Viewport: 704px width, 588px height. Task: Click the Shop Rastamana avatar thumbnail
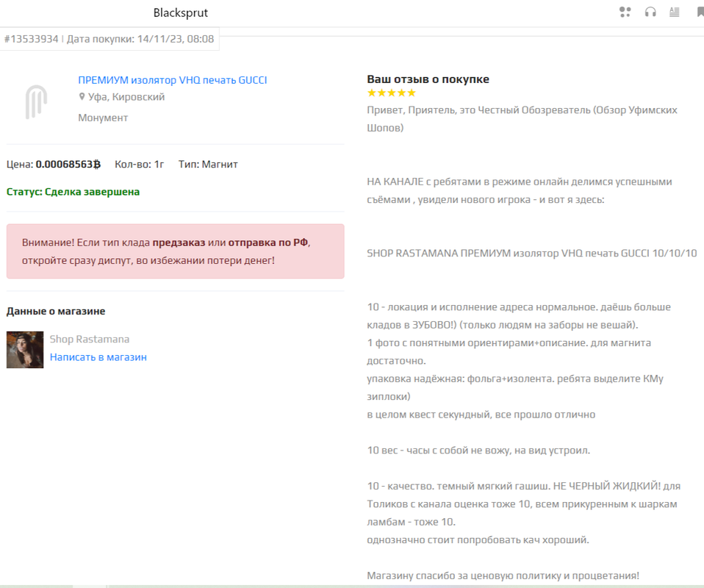25,350
